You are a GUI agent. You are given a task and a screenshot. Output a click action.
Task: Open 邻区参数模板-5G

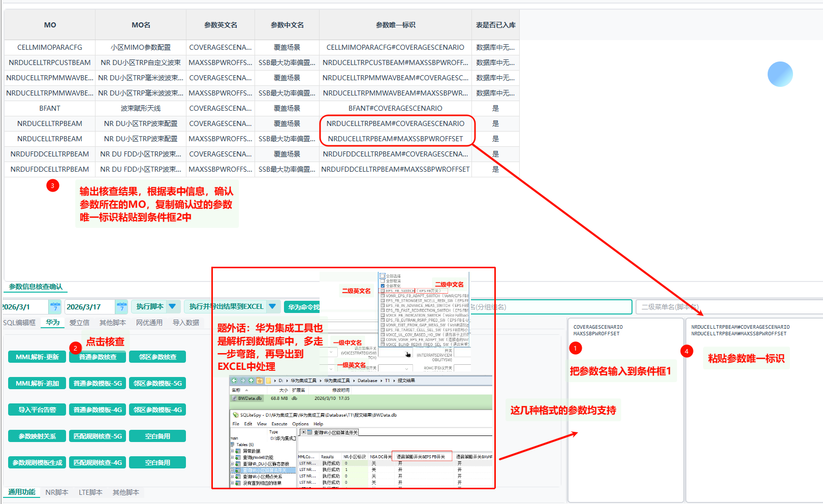pyautogui.click(x=157, y=383)
